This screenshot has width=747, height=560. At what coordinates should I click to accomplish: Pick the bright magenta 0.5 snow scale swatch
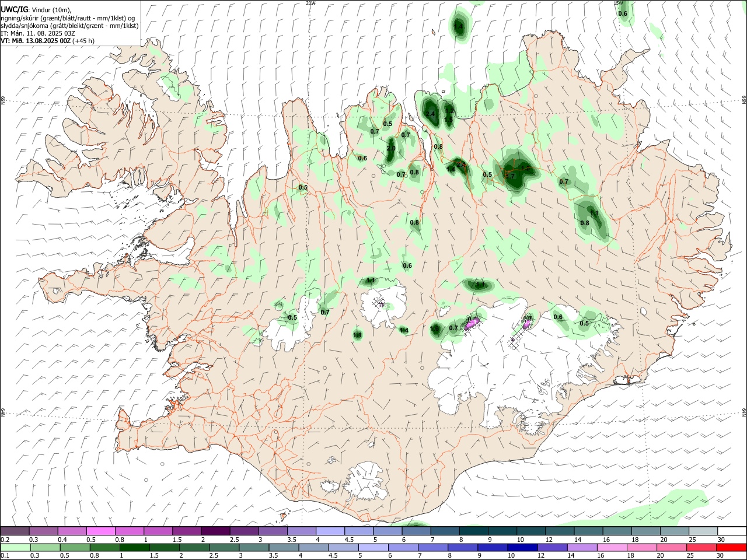(x=100, y=531)
